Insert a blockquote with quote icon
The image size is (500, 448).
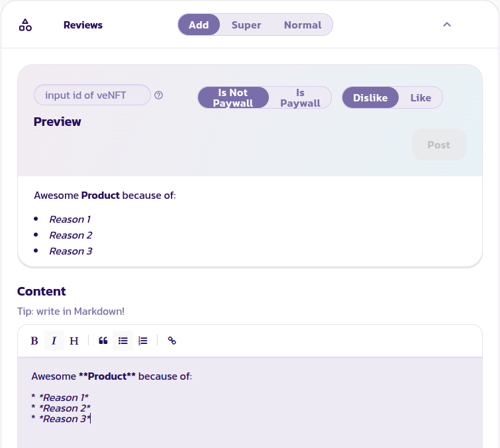[x=103, y=341]
